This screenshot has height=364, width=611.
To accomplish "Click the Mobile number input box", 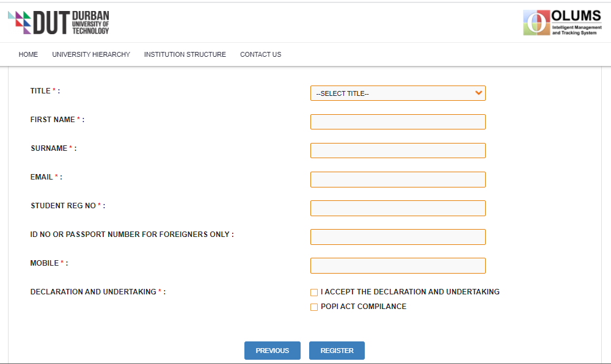I will point(398,266).
